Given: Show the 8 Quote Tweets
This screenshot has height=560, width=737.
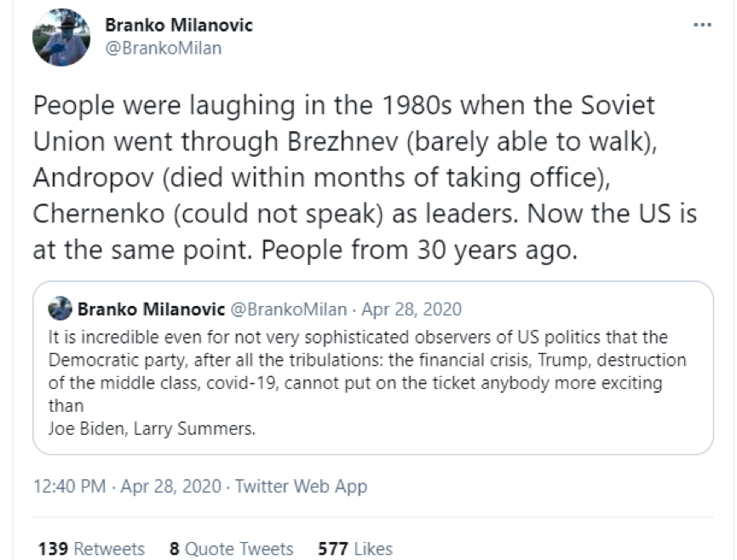Looking at the screenshot, I should coord(231,548).
